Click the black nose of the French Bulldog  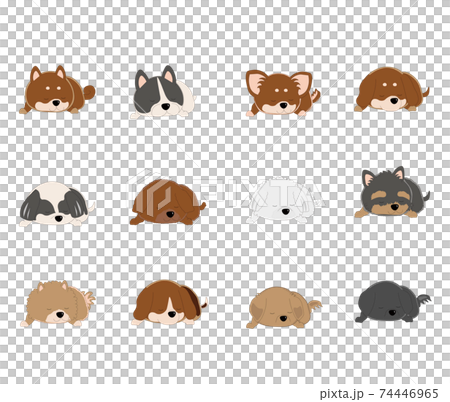[165, 107]
